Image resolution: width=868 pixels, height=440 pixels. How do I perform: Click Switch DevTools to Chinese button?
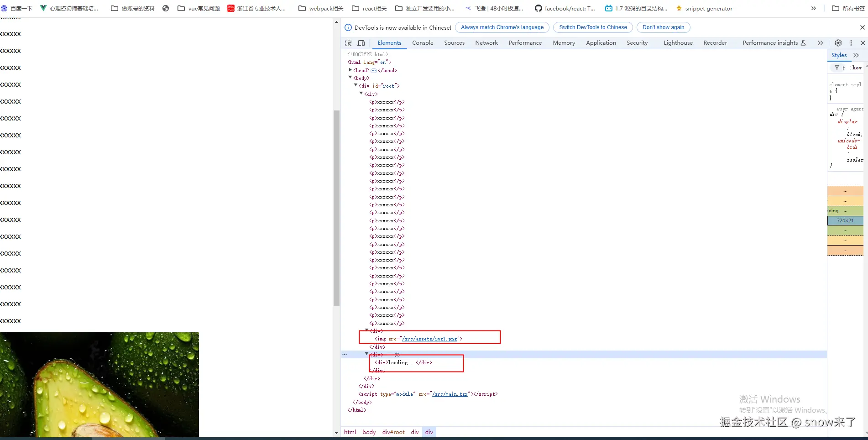[x=593, y=27]
